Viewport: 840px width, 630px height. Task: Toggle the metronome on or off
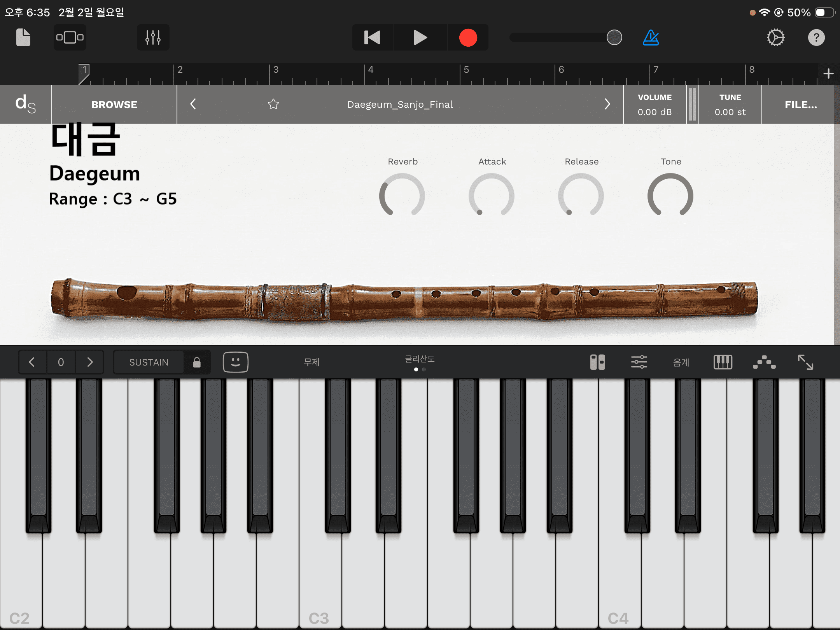[651, 38]
